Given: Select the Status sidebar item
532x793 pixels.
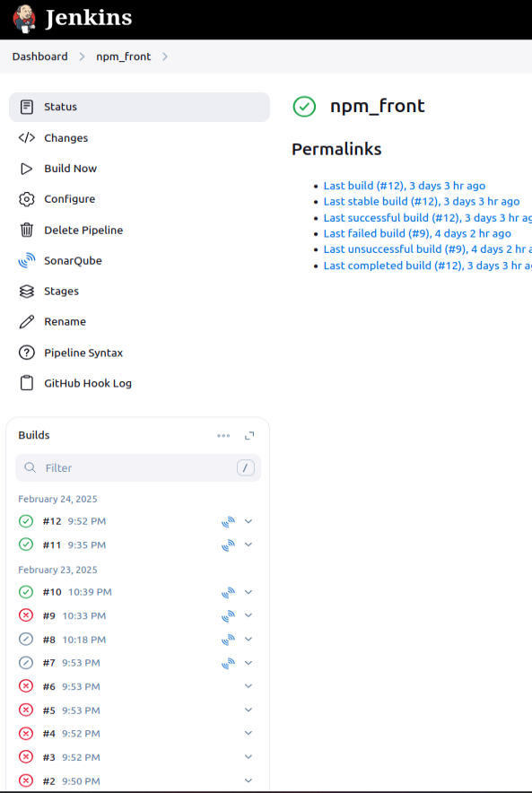Looking at the screenshot, I should (139, 107).
